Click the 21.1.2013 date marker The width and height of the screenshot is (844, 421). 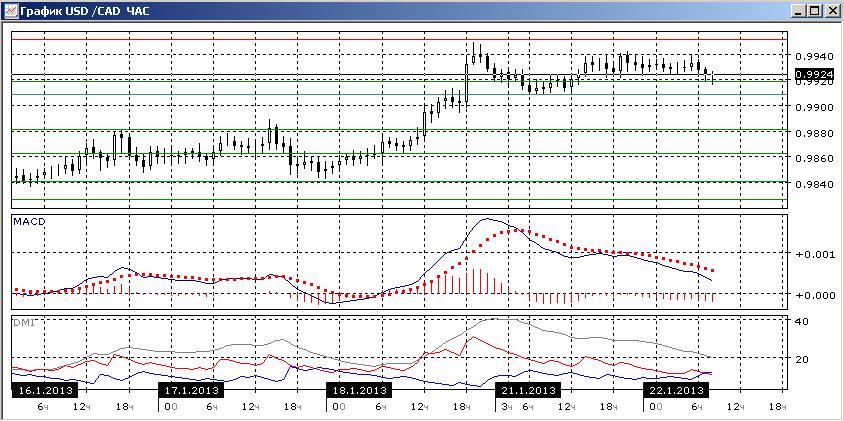(x=528, y=390)
